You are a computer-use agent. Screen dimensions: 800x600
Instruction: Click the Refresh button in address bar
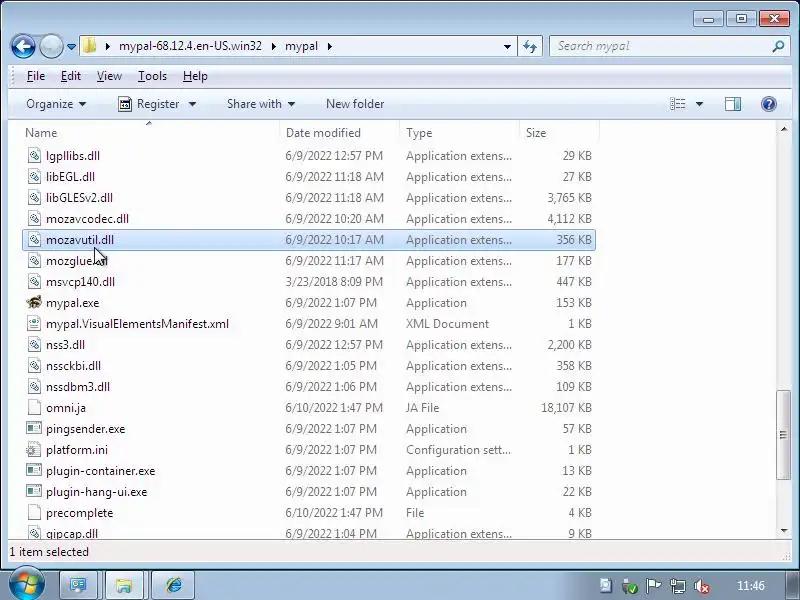530,46
